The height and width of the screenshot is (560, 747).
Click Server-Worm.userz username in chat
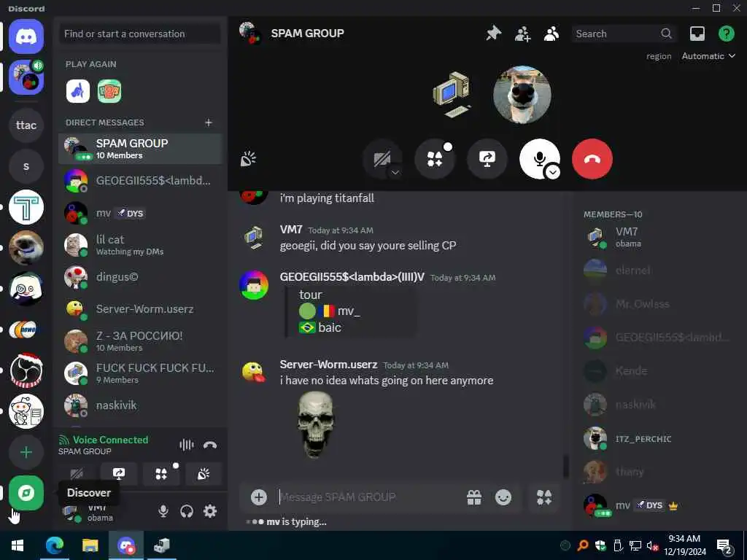pyautogui.click(x=329, y=365)
